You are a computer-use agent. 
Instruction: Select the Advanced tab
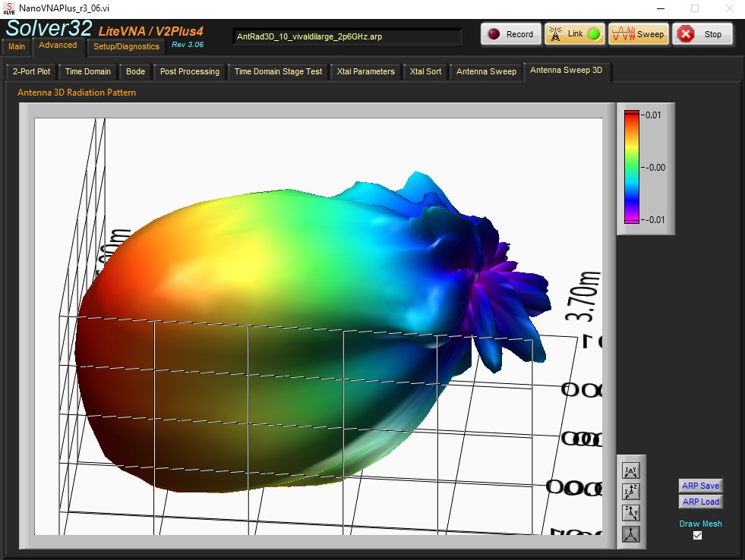[58, 46]
